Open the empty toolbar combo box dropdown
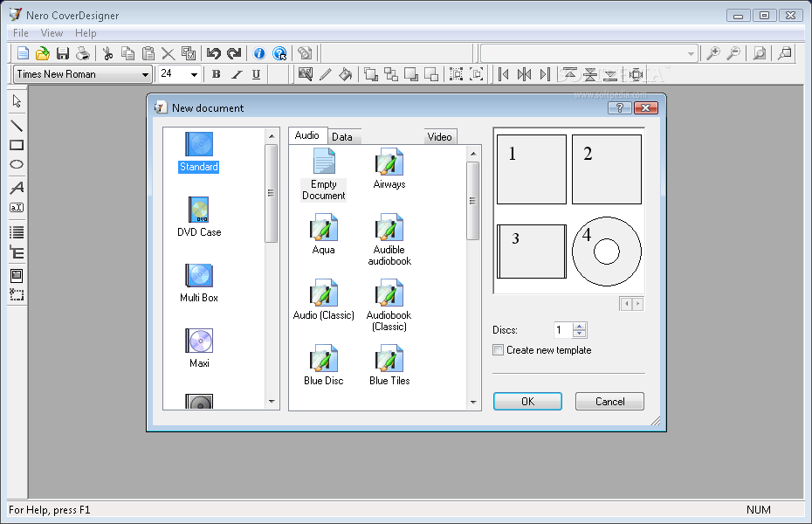 (691, 53)
